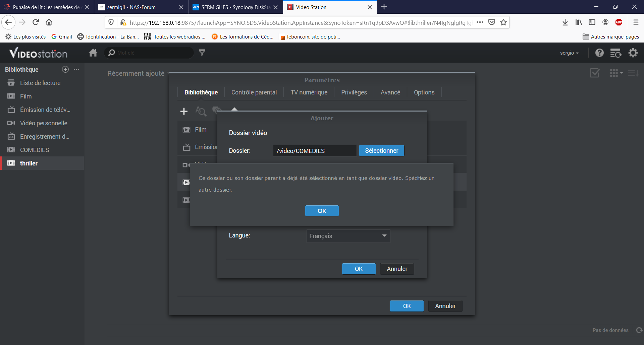Open the Firefox hamburger menu
This screenshot has width=644, height=345.
[x=636, y=22]
